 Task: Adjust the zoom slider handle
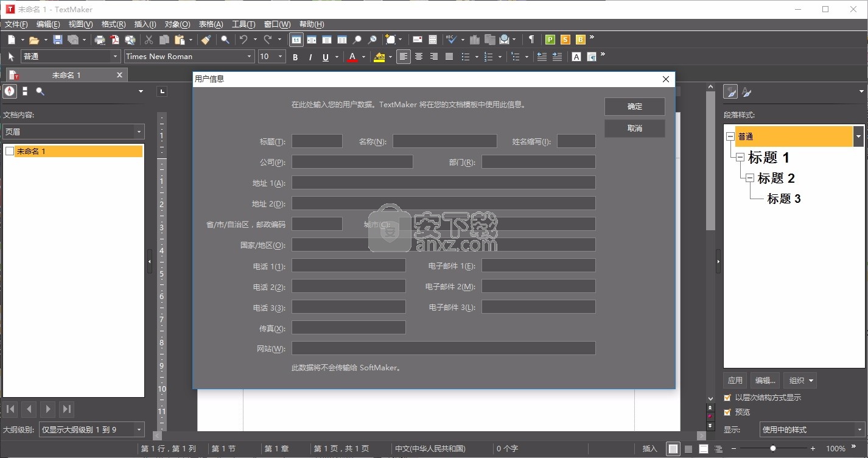(x=773, y=448)
